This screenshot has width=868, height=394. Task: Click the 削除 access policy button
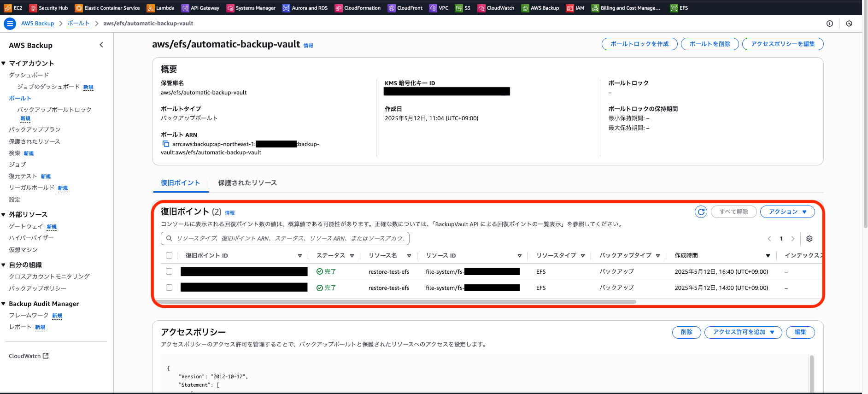[686, 332]
